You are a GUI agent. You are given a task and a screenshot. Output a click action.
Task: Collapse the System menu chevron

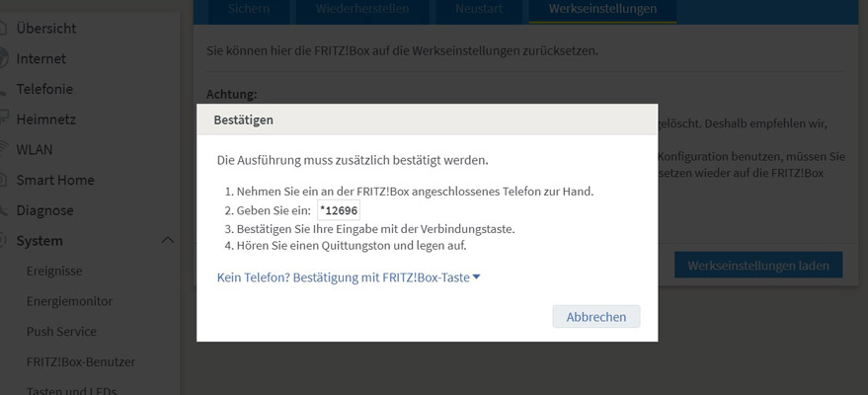click(x=167, y=241)
